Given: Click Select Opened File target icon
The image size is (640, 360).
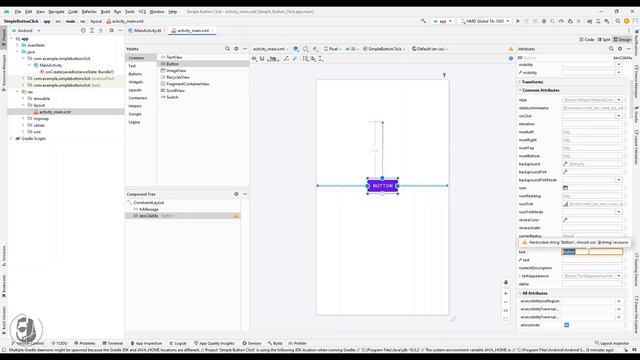Looking at the screenshot, I should (x=83, y=31).
